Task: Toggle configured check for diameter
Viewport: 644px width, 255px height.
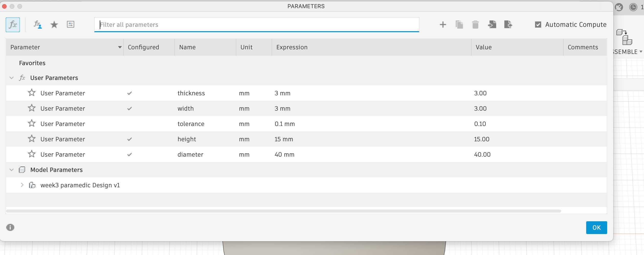Action: point(129,155)
